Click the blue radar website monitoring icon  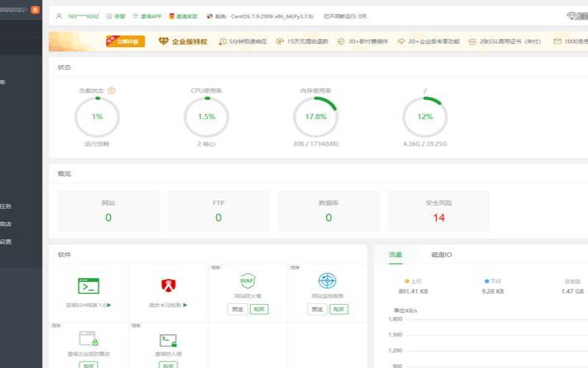point(327,280)
